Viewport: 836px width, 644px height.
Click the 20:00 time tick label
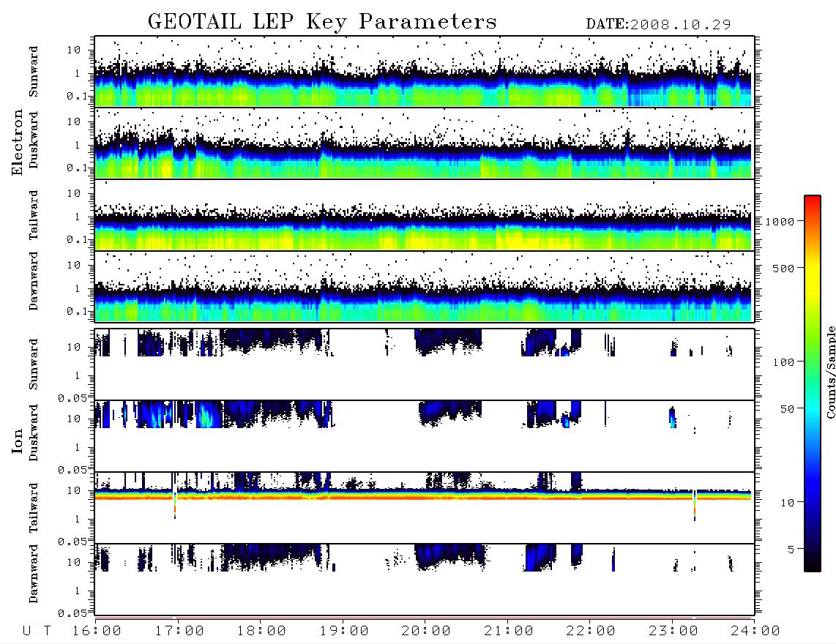(x=426, y=632)
